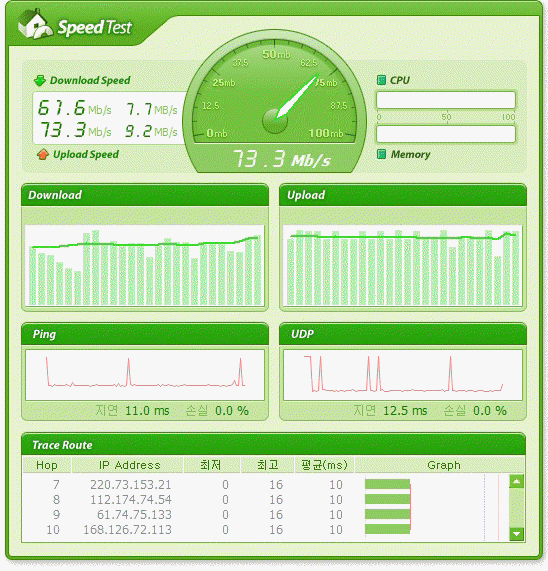
Task: Click the Ping loss value 0.0 %
Action: tap(232, 411)
